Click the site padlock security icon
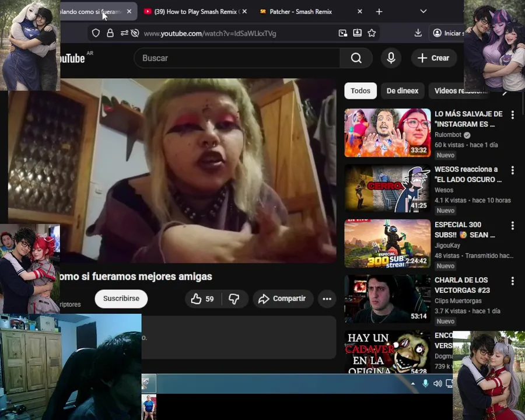Viewport: 525px width, 420px height. click(x=110, y=33)
